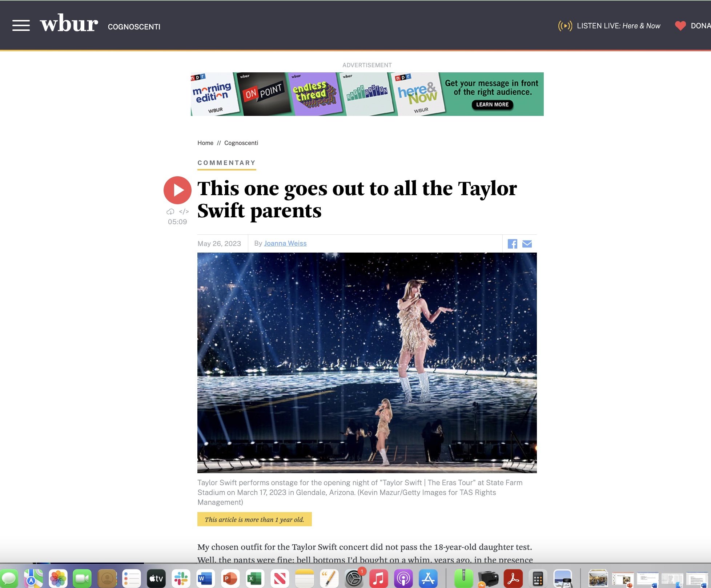Open Photos from the dock
The width and height of the screenshot is (711, 588).
coord(58,578)
